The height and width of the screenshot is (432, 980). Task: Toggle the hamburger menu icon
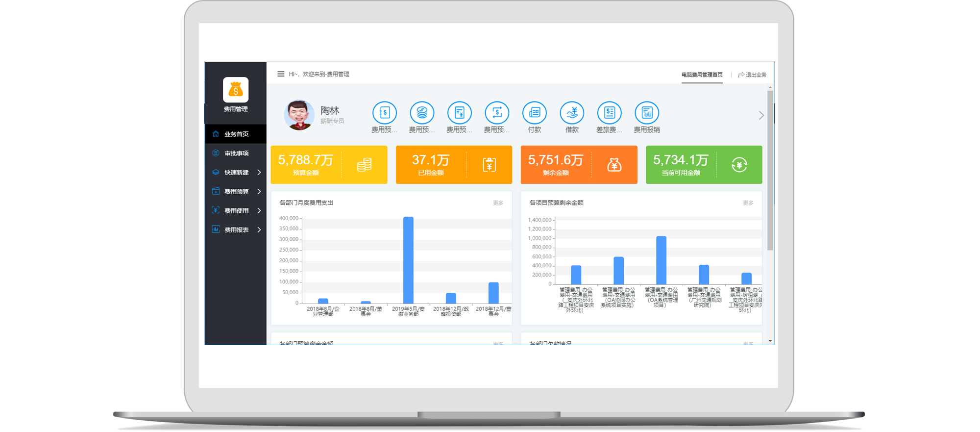(x=281, y=74)
